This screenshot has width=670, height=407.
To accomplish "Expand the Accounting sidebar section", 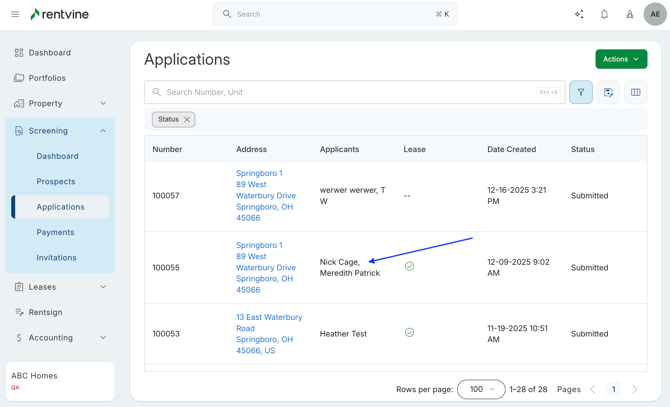I will [x=103, y=338].
